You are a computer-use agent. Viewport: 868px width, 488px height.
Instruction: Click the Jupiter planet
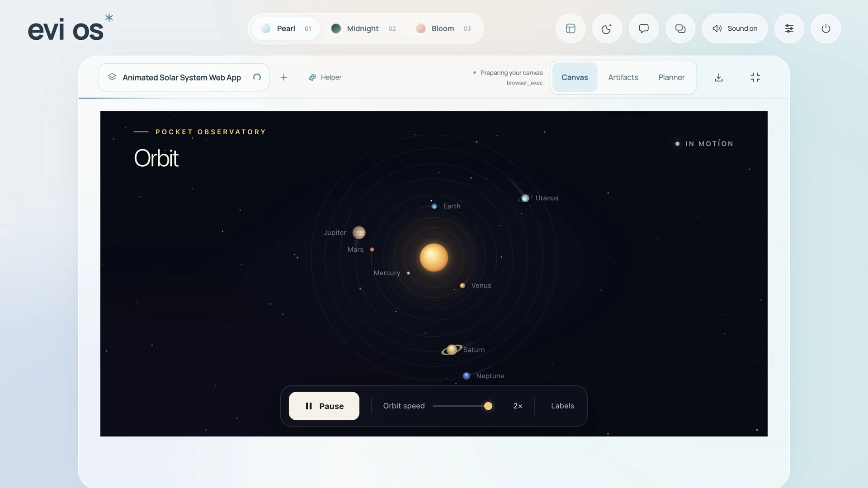[x=359, y=232]
